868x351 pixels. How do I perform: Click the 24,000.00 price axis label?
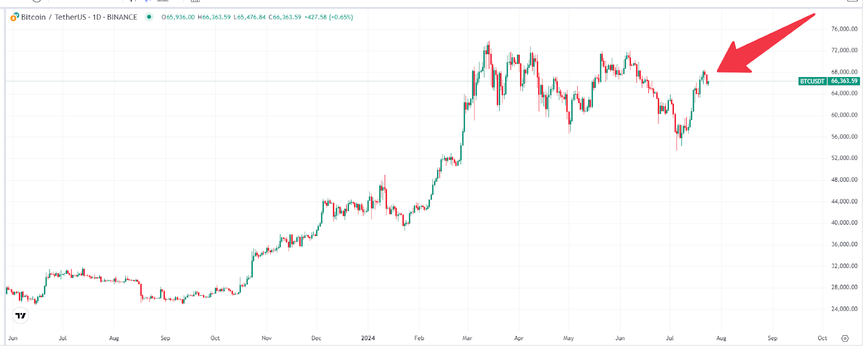[x=844, y=309]
